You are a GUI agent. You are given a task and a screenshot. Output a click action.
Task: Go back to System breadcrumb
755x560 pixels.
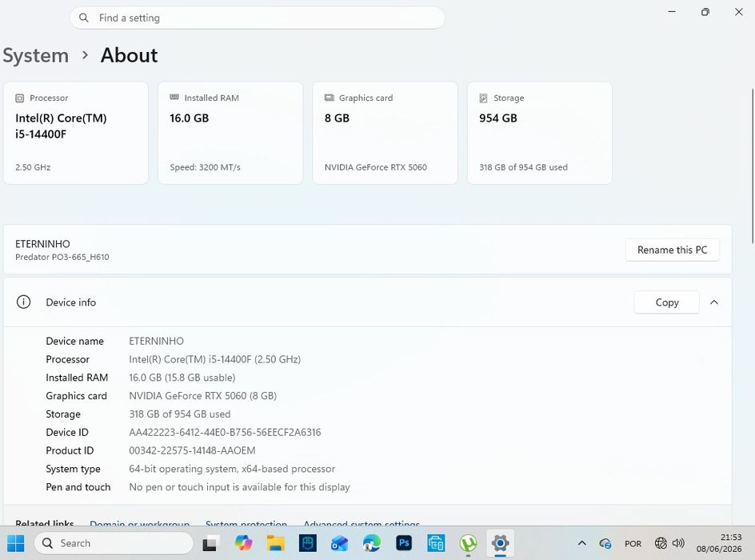coord(36,55)
